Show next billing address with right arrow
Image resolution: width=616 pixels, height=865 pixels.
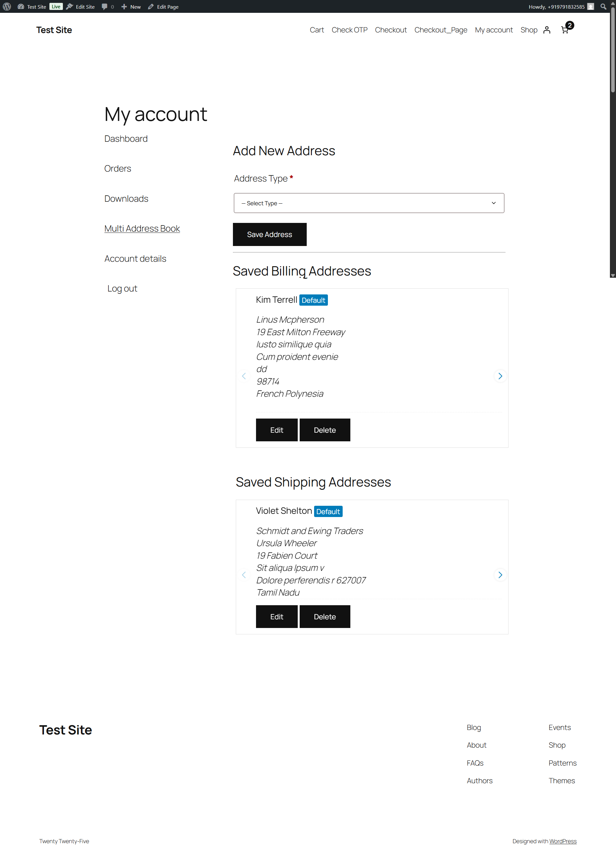tap(500, 376)
